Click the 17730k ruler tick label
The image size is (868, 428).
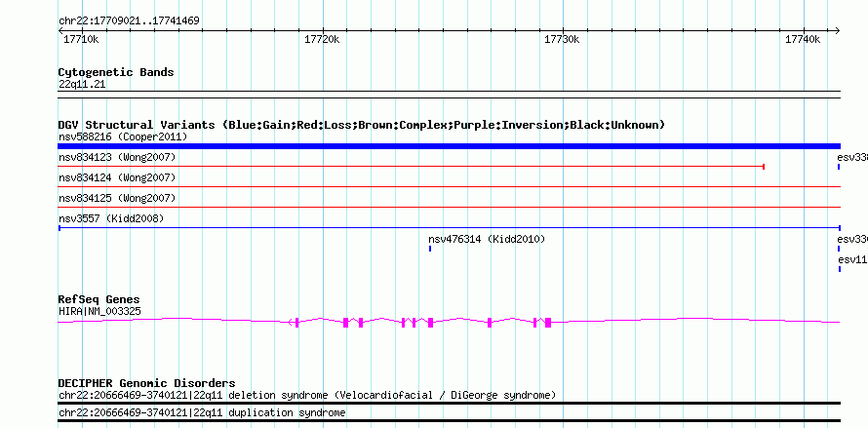point(563,39)
